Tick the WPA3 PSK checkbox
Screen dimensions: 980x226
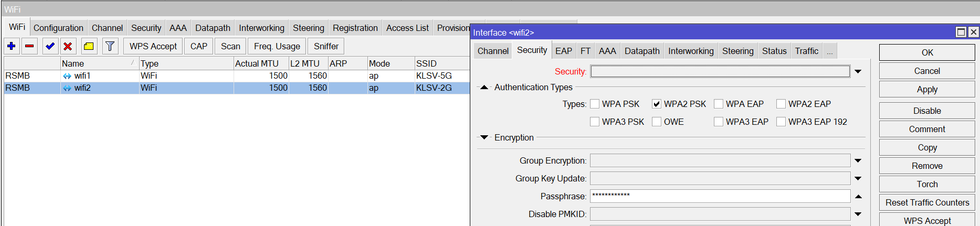coord(595,122)
